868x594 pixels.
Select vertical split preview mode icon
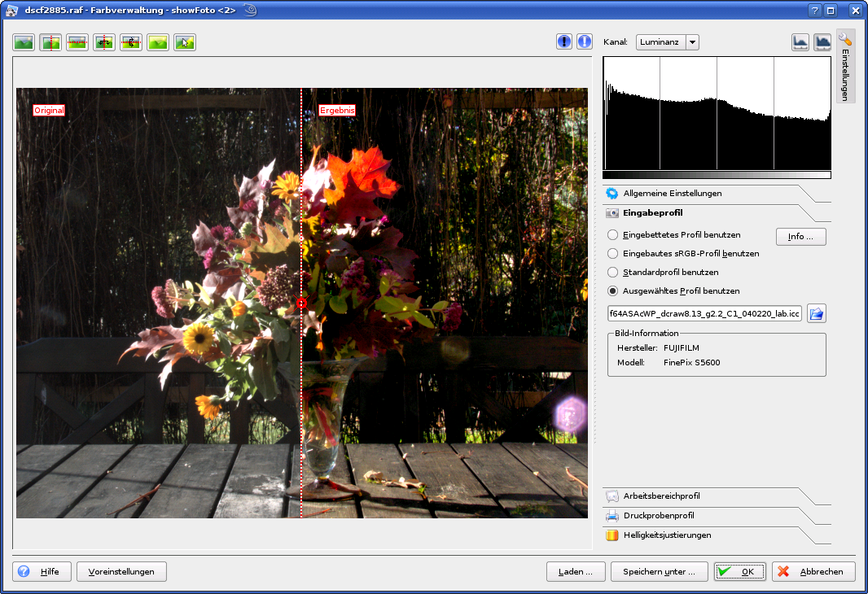50,42
